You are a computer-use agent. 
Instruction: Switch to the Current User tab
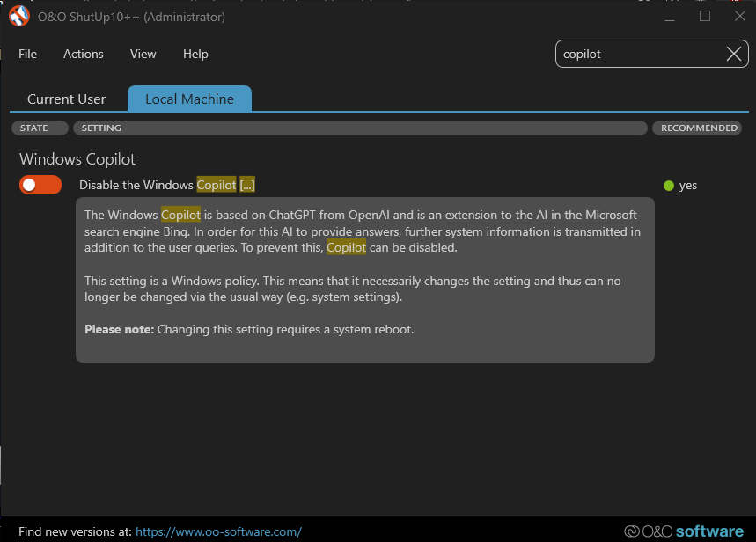[67, 99]
